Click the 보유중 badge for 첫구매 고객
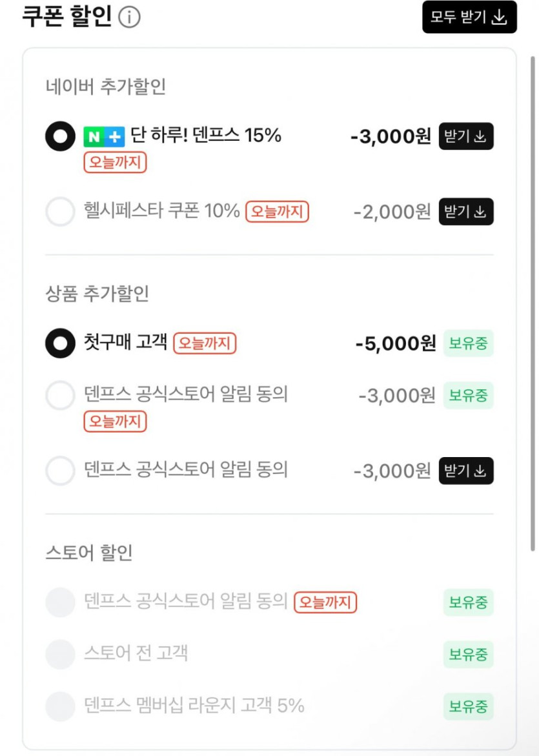Image resolution: width=539 pixels, height=756 pixels. pyautogui.click(x=468, y=343)
